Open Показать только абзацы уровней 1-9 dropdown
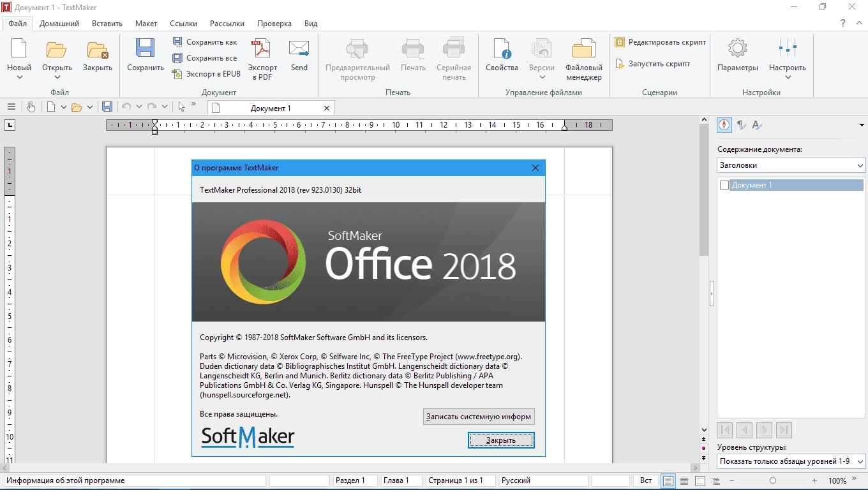 point(791,461)
